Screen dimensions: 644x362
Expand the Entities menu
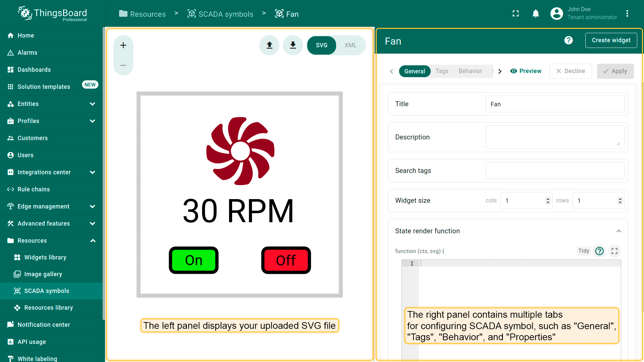tap(93, 104)
